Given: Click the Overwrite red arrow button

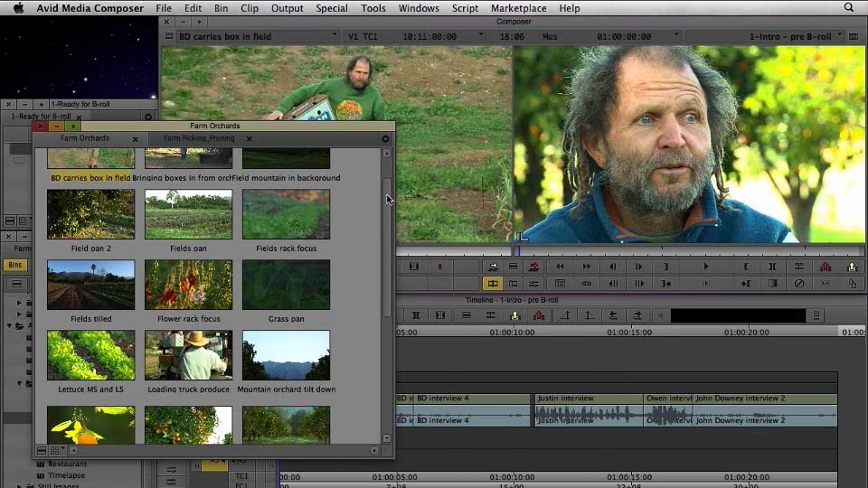Looking at the screenshot, I should (x=533, y=267).
